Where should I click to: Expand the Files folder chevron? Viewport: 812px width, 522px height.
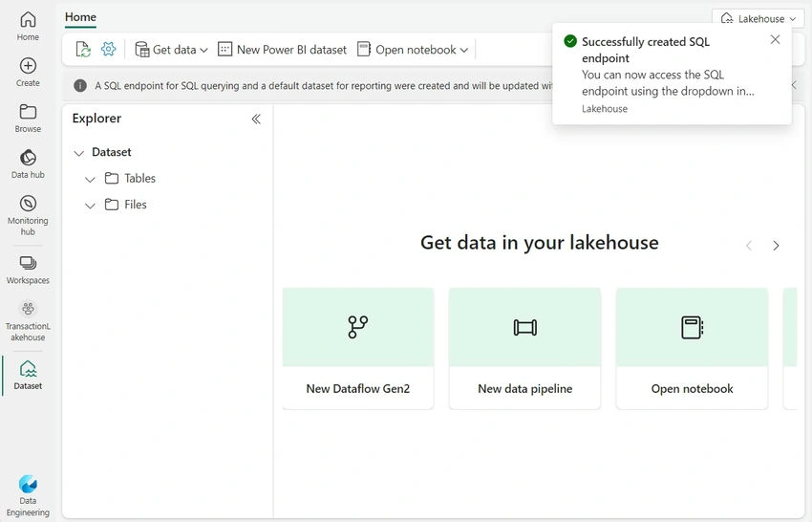pos(90,206)
